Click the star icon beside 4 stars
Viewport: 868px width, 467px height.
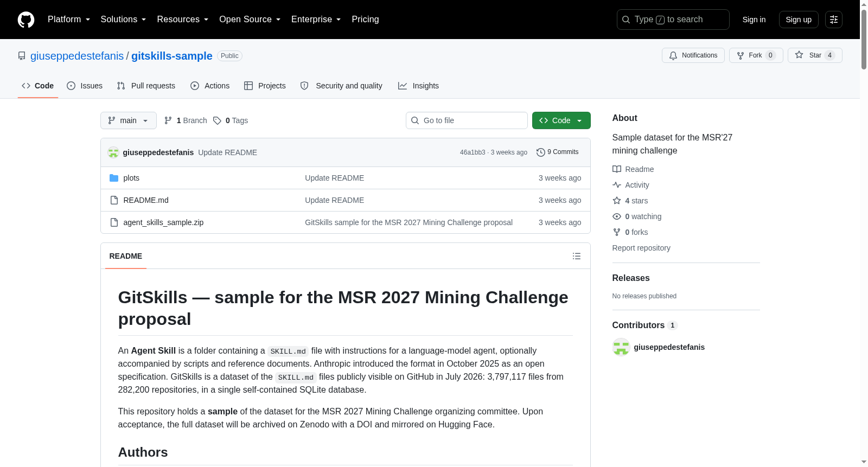point(617,201)
